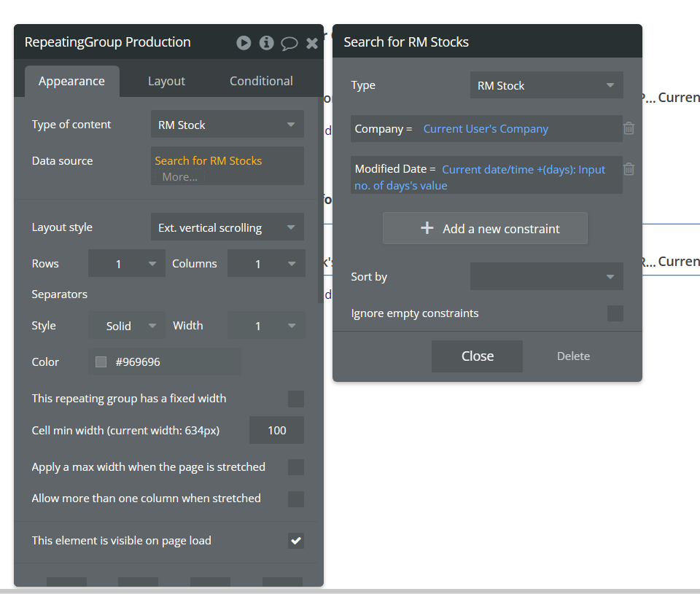Switch to the Layout tab

(166, 81)
